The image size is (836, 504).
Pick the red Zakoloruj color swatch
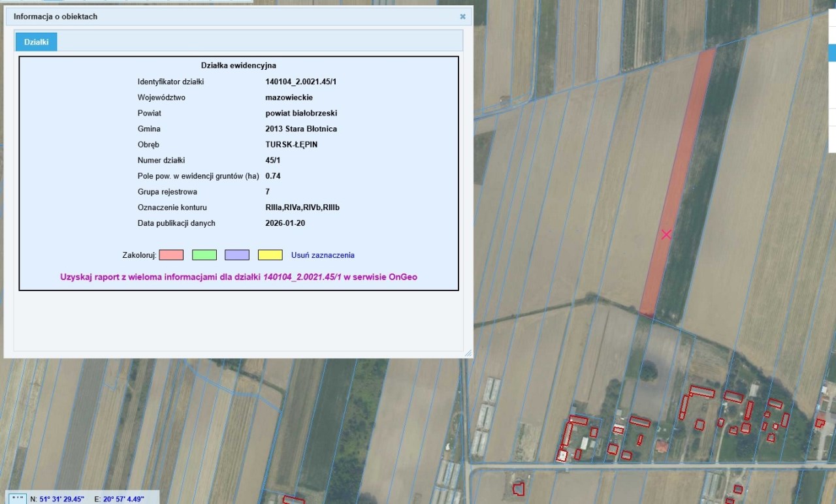pyautogui.click(x=171, y=255)
